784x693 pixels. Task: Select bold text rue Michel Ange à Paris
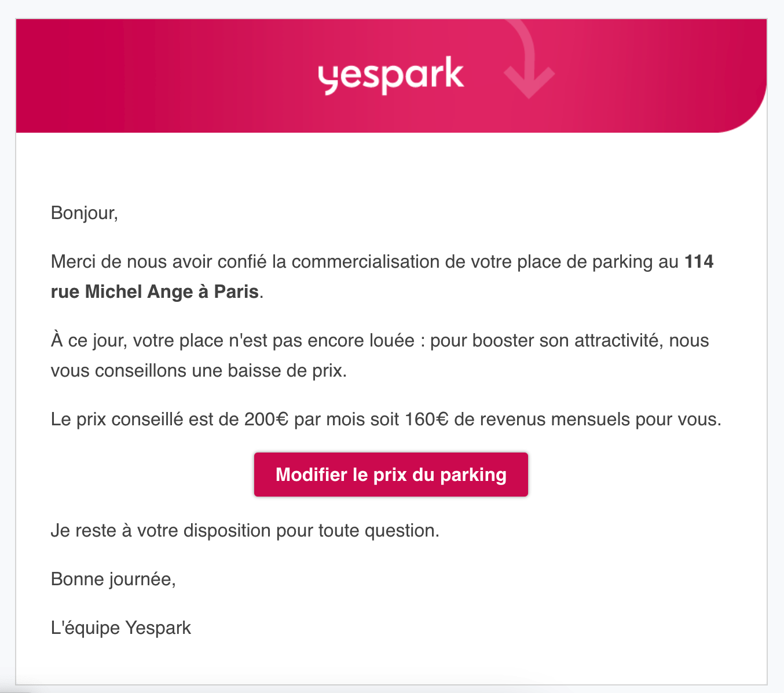coord(155,291)
